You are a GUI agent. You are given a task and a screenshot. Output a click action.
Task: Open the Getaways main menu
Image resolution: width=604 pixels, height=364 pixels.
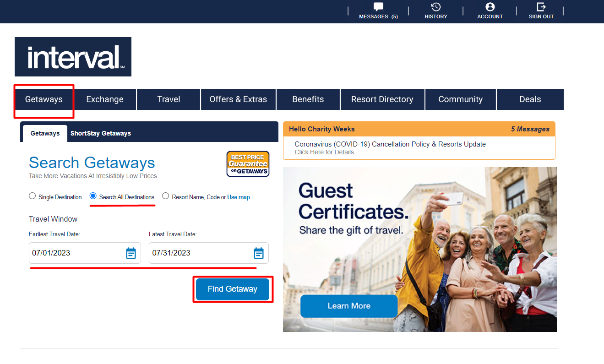pos(44,99)
